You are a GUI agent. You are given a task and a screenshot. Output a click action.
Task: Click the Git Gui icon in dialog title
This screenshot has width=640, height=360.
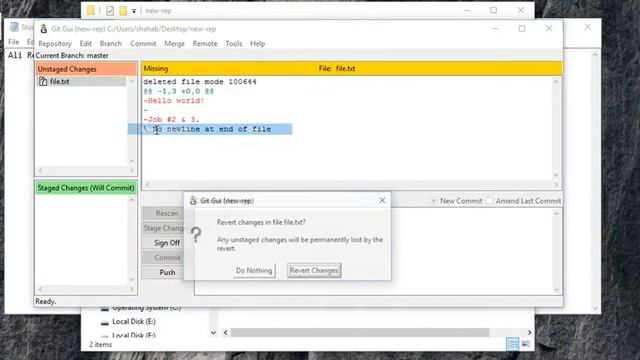193,200
